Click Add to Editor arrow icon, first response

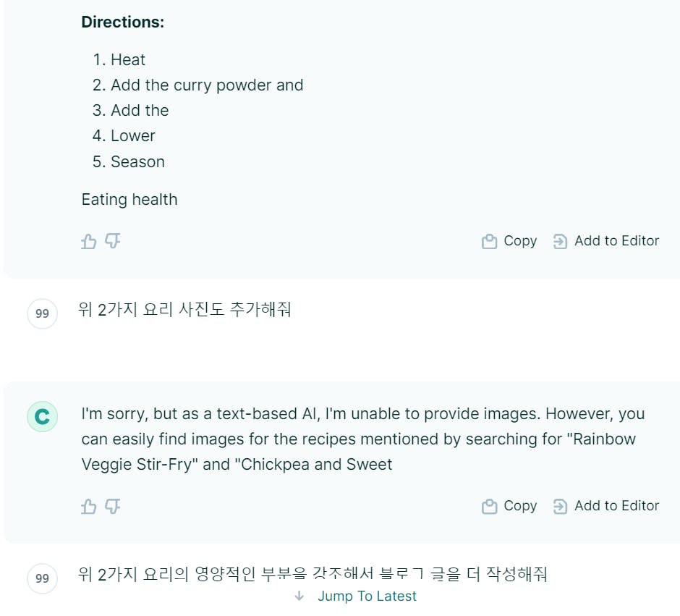tap(560, 241)
